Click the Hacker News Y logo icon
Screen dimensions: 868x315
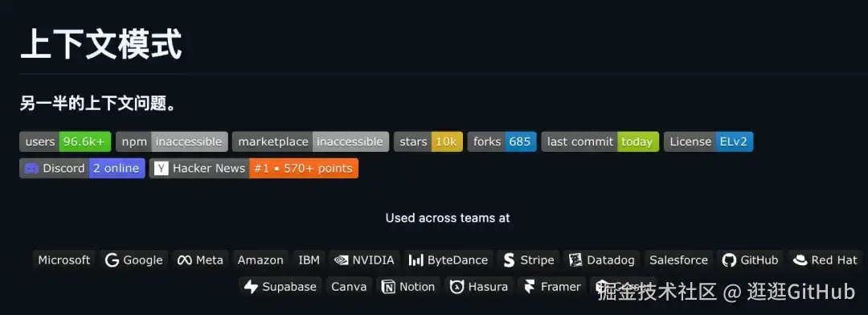click(161, 168)
